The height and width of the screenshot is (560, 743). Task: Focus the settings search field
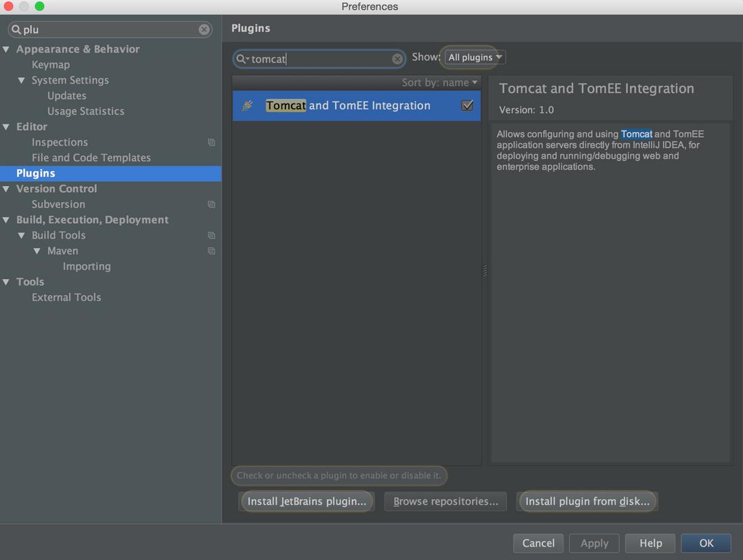click(x=110, y=29)
